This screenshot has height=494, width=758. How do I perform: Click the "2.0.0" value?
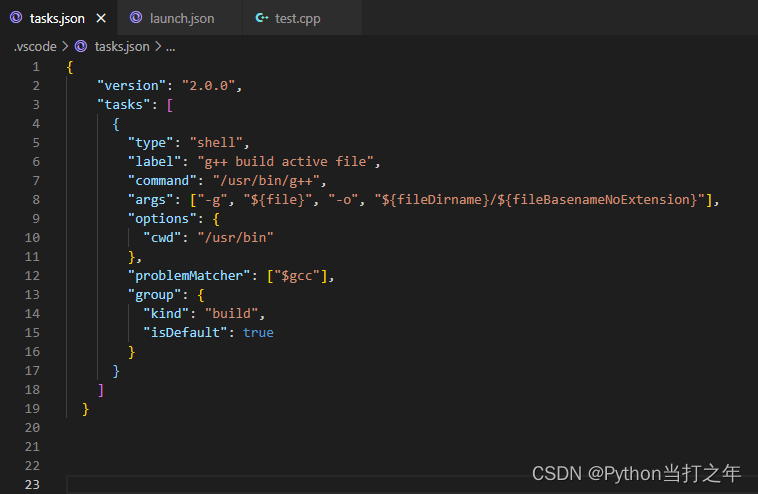point(208,86)
